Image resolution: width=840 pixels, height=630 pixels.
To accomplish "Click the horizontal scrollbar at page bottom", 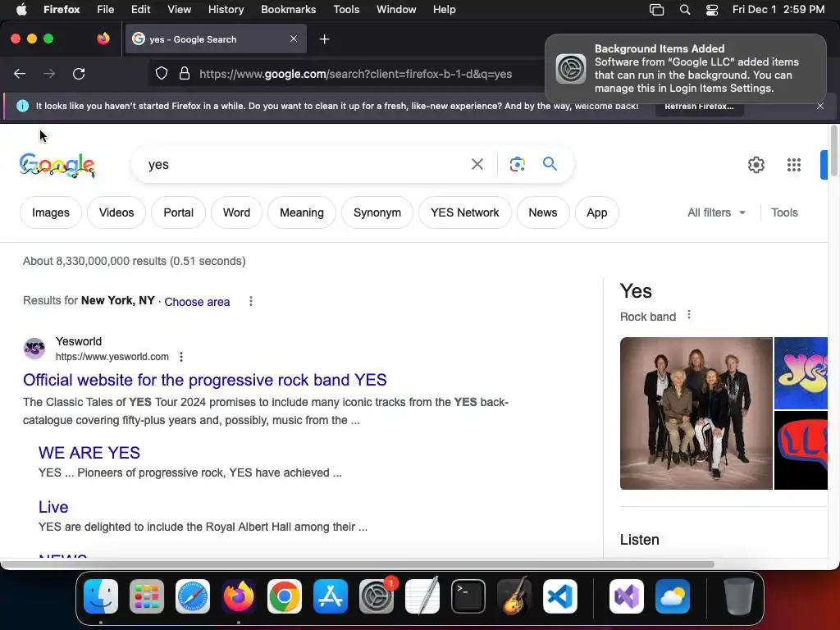I will pyautogui.click(x=358, y=564).
